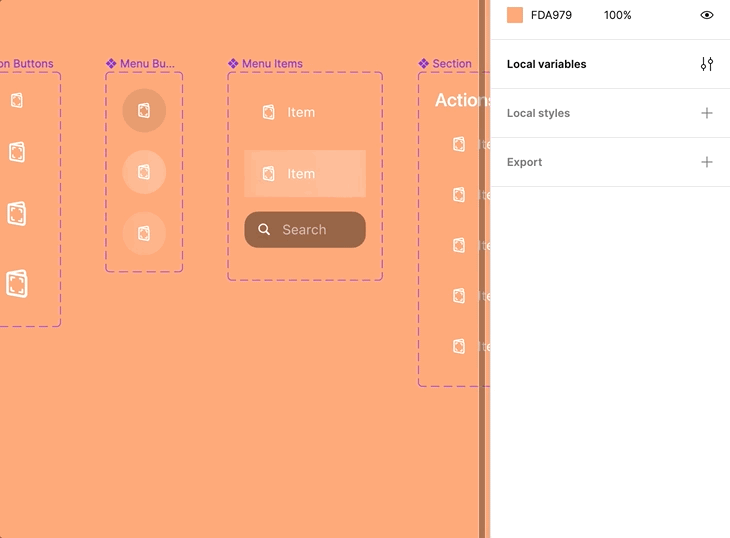Click the Export section header
This screenshot has height=538, width=730.
point(524,162)
